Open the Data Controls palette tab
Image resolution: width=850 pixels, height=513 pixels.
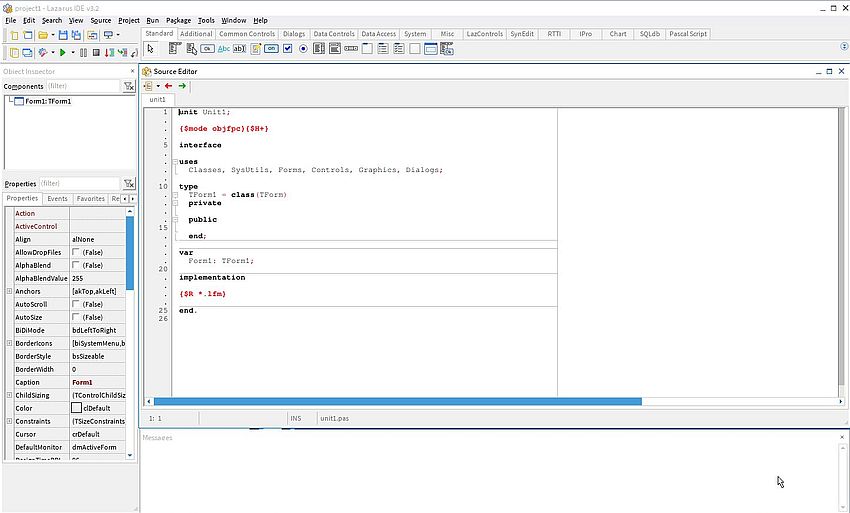(333, 34)
